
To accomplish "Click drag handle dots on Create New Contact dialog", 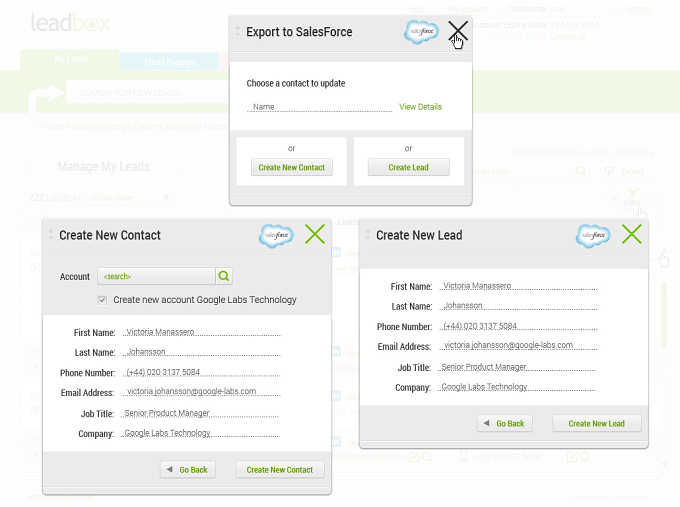I will click(x=51, y=235).
